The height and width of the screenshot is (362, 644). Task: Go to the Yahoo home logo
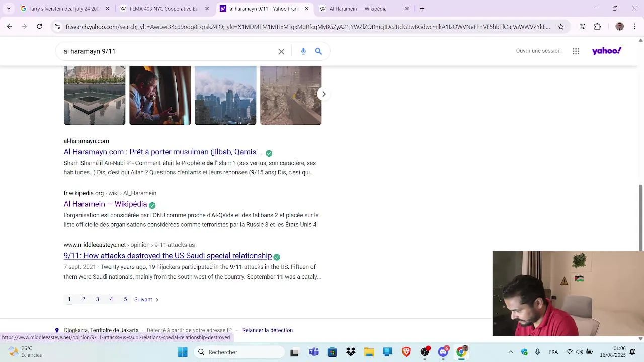pos(607,51)
